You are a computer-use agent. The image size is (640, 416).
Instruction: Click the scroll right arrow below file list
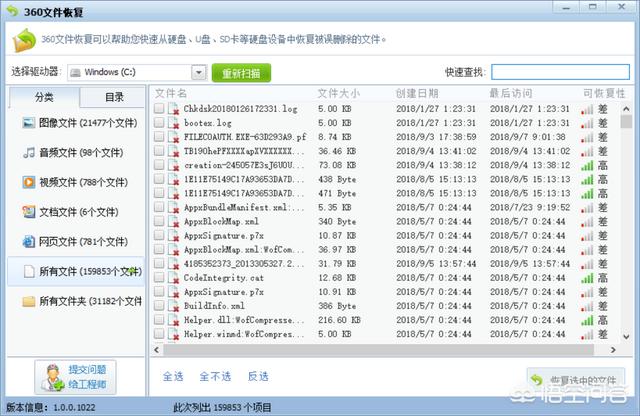(x=613, y=350)
